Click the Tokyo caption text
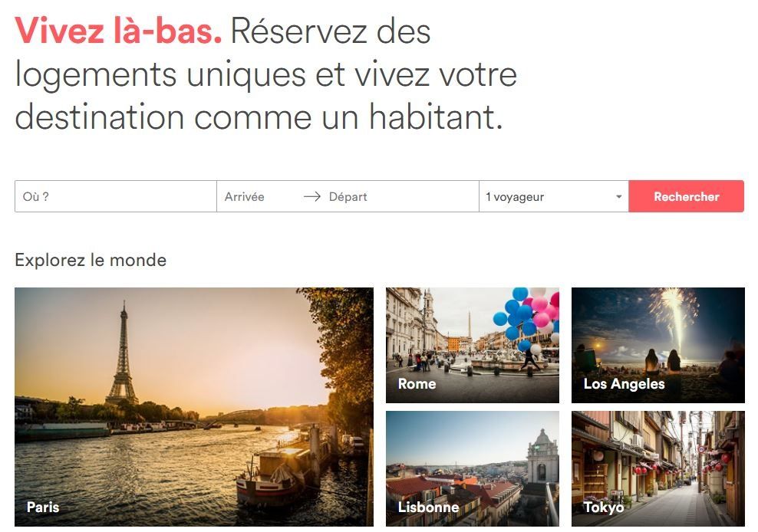This screenshot has height=532, width=758. pos(603,507)
